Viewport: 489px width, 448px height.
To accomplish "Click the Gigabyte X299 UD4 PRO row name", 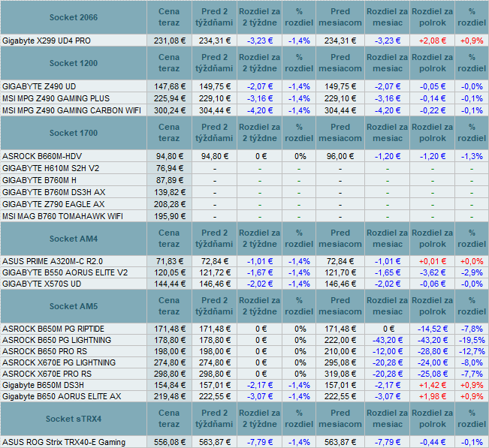I will [x=47, y=41].
